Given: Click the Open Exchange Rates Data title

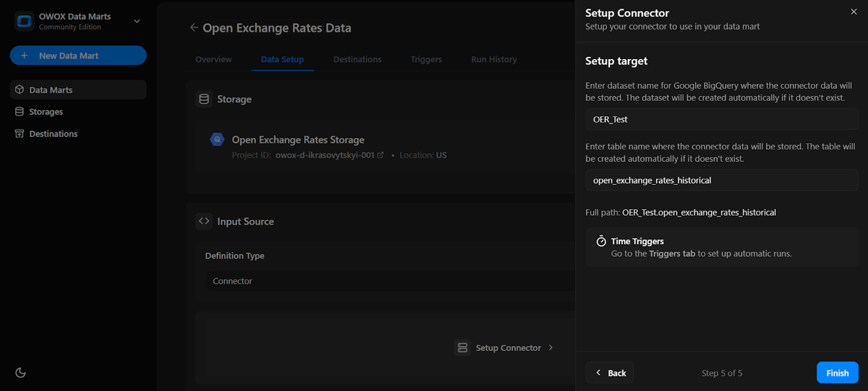Looking at the screenshot, I should tap(277, 28).
